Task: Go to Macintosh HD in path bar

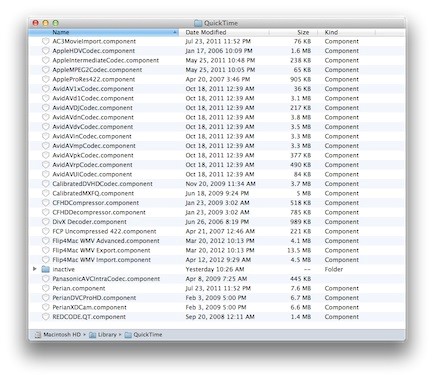Action: coord(58,335)
